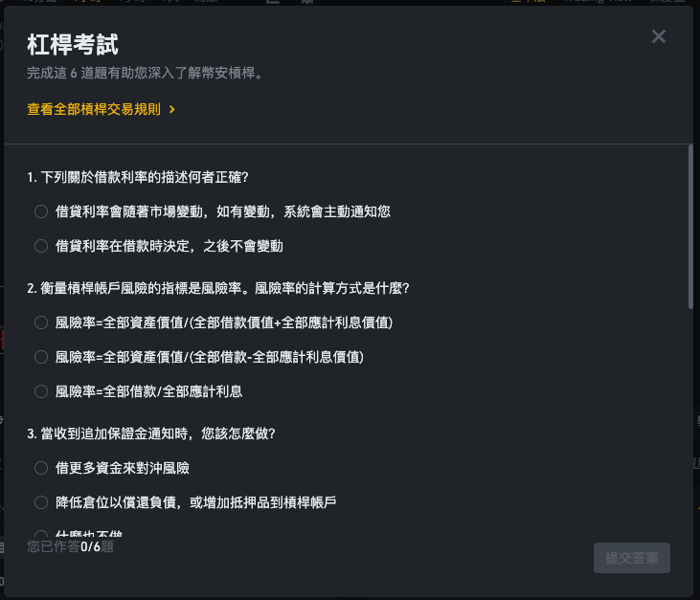Click question 3 text about 追加保證金通知
Screen dimensions: 700x600
click(151, 433)
